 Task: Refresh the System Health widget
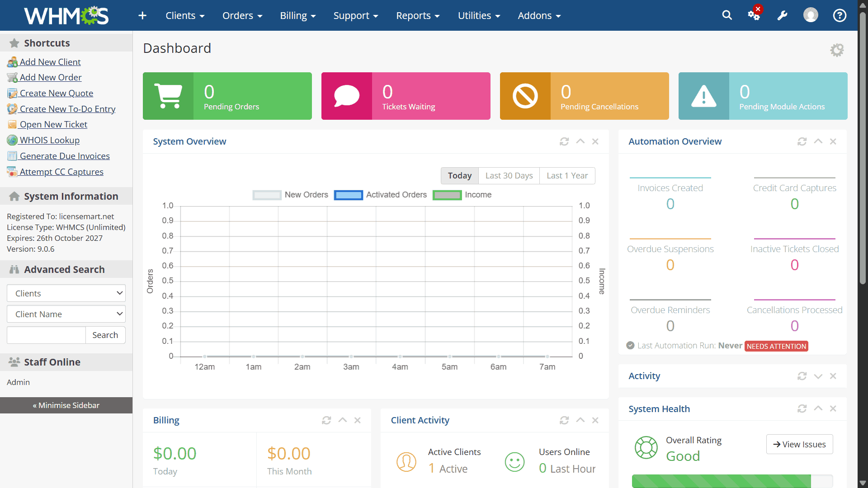click(802, 408)
